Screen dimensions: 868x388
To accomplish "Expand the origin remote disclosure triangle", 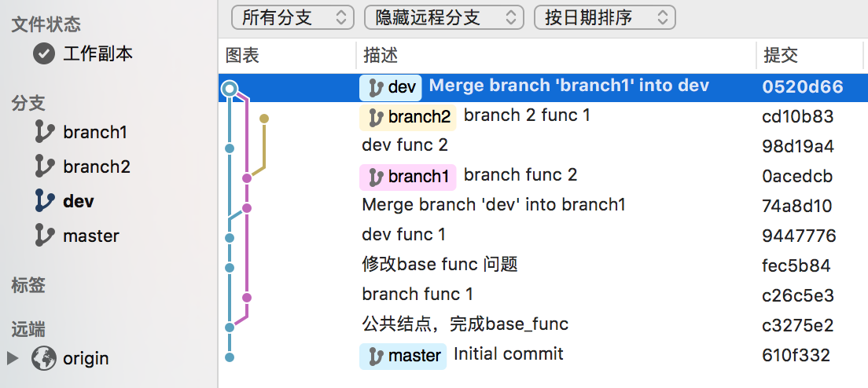I will (x=13, y=358).
